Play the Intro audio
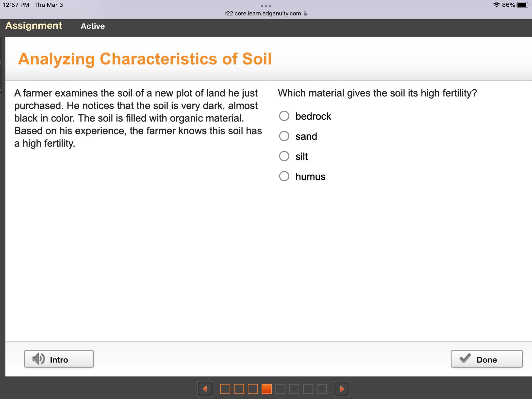The height and width of the screenshot is (399, 532). click(x=59, y=359)
